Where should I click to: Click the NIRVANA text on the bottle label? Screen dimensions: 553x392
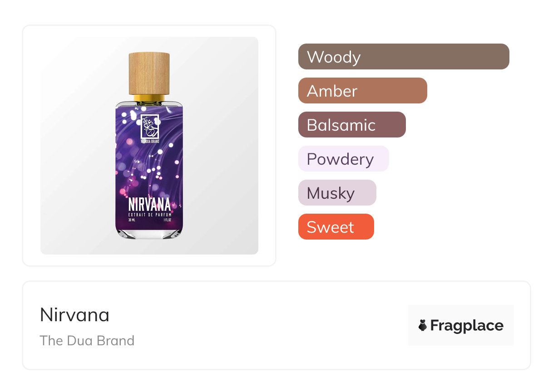point(149,204)
